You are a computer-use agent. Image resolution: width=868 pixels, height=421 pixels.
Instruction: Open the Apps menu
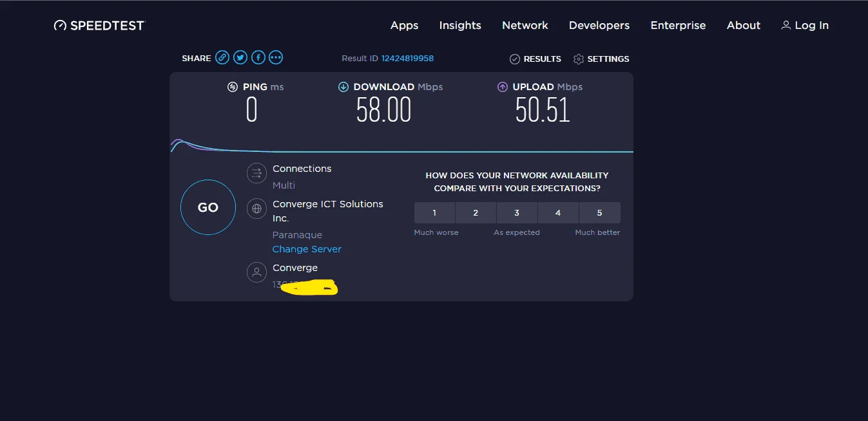point(405,25)
